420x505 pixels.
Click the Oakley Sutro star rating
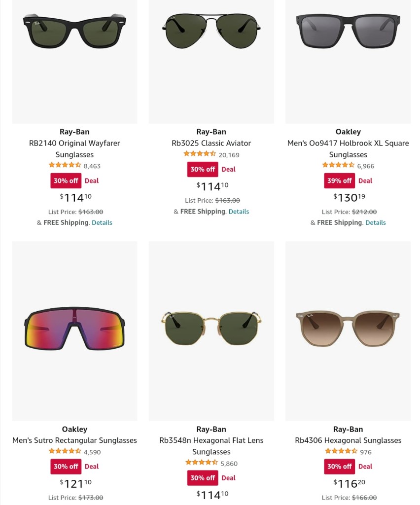[65, 451]
